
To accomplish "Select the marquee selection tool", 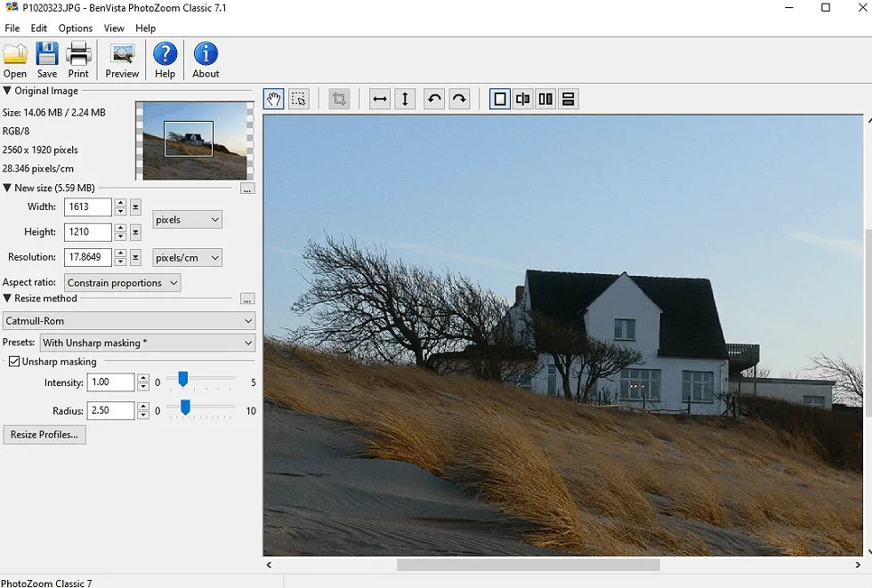I will click(299, 99).
